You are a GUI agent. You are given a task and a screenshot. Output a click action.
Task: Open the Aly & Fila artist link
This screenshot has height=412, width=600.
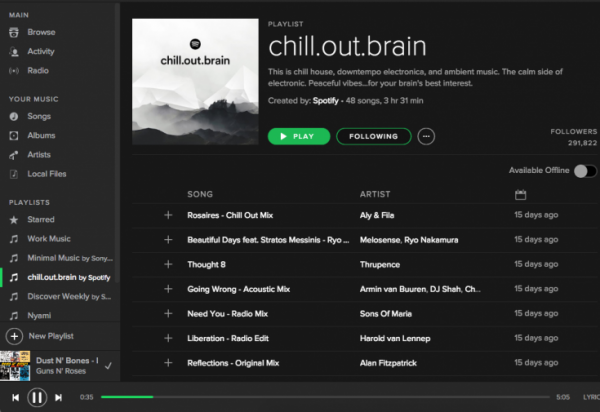coord(377,215)
